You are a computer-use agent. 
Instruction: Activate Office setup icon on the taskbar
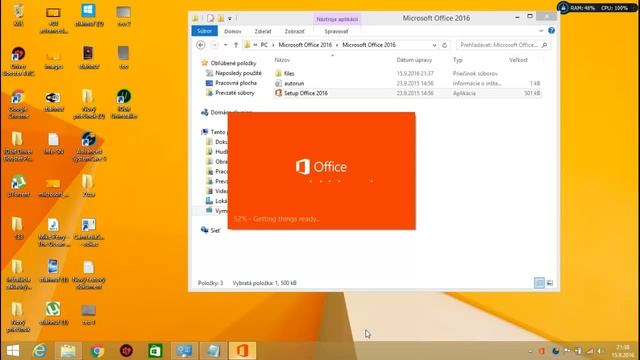pyautogui.click(x=242, y=351)
